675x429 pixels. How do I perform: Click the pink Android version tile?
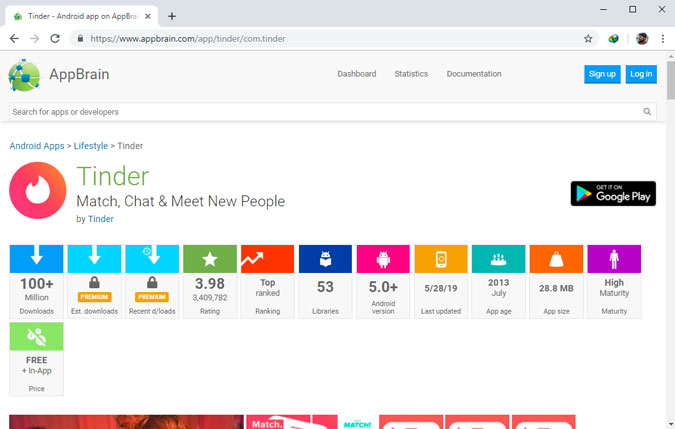(383, 281)
